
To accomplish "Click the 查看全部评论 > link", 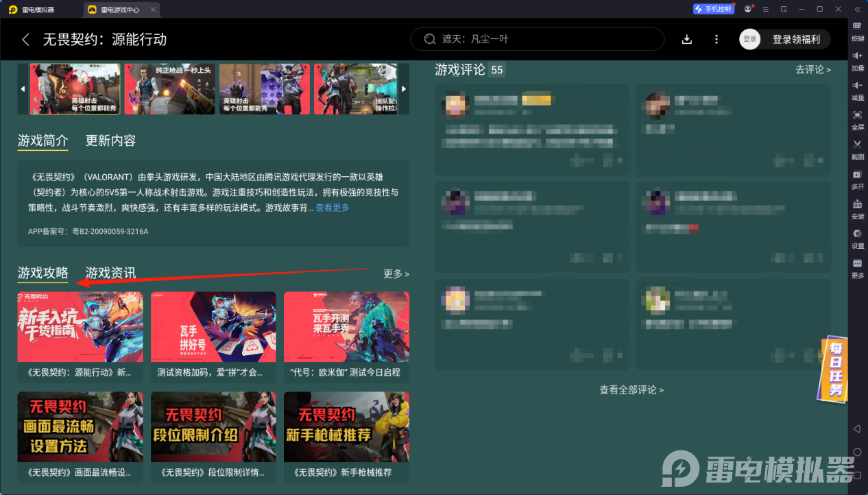I will point(631,389).
